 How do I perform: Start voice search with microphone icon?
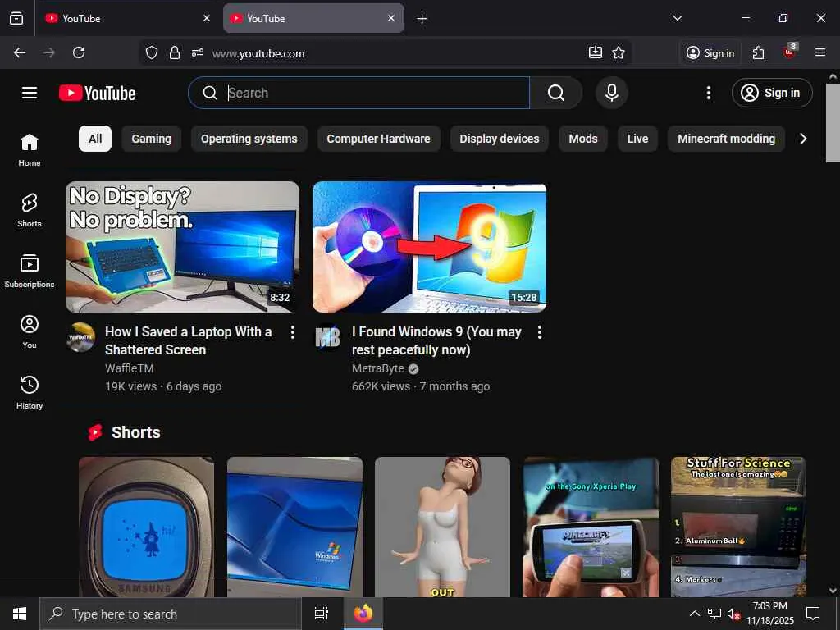click(x=612, y=93)
